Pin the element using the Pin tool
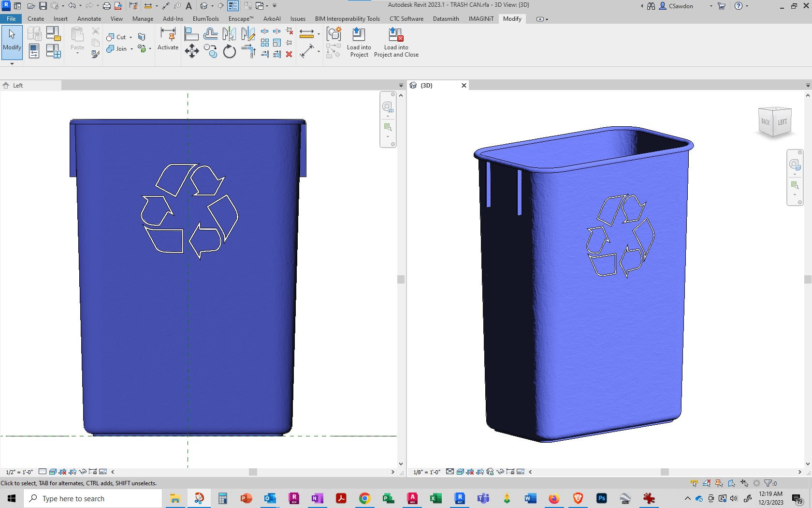This screenshot has width=812, height=508. pos(289,42)
